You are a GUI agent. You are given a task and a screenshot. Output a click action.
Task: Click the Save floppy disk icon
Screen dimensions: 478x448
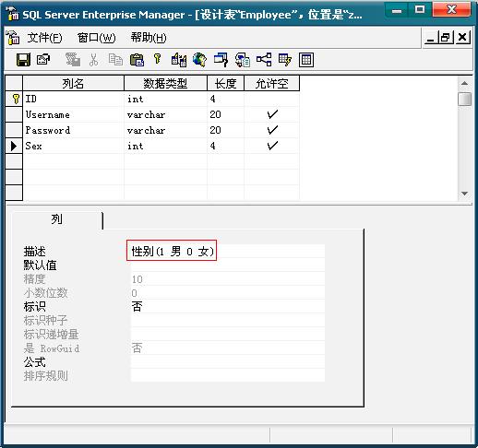(x=23, y=60)
